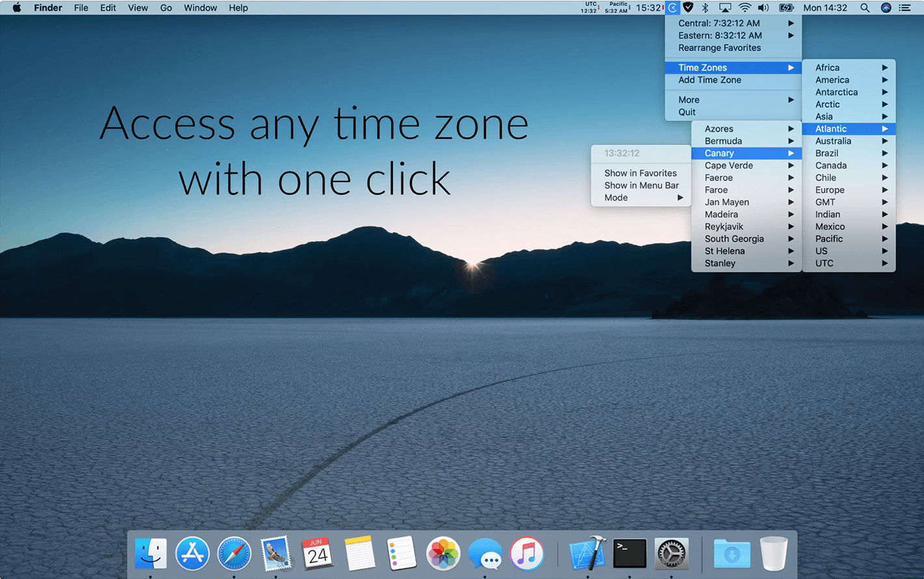Open the battery status icon
The height and width of the screenshot is (579, 924).
tap(786, 8)
